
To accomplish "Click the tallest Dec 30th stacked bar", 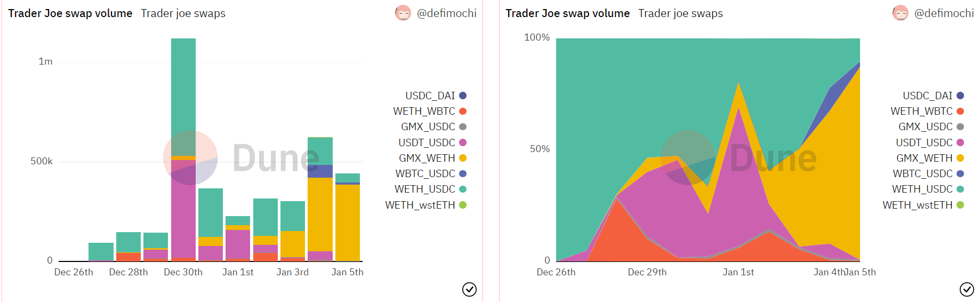I will coord(183,149).
